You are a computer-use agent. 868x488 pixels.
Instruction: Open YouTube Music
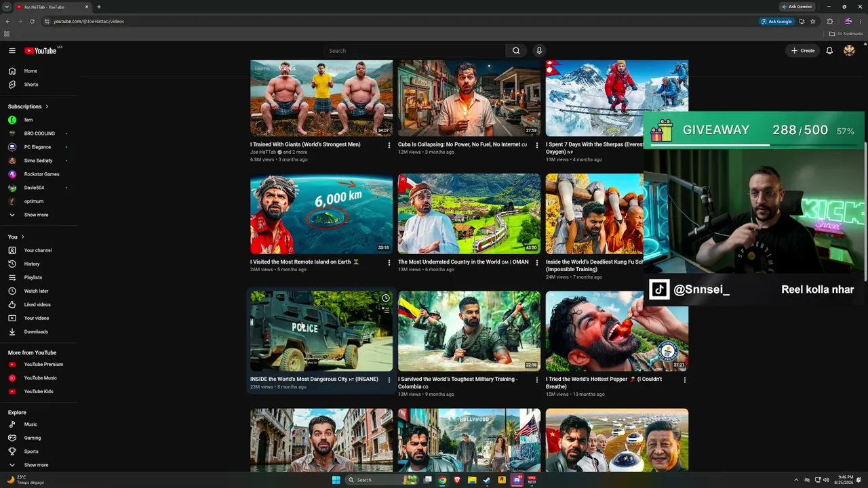click(x=39, y=378)
